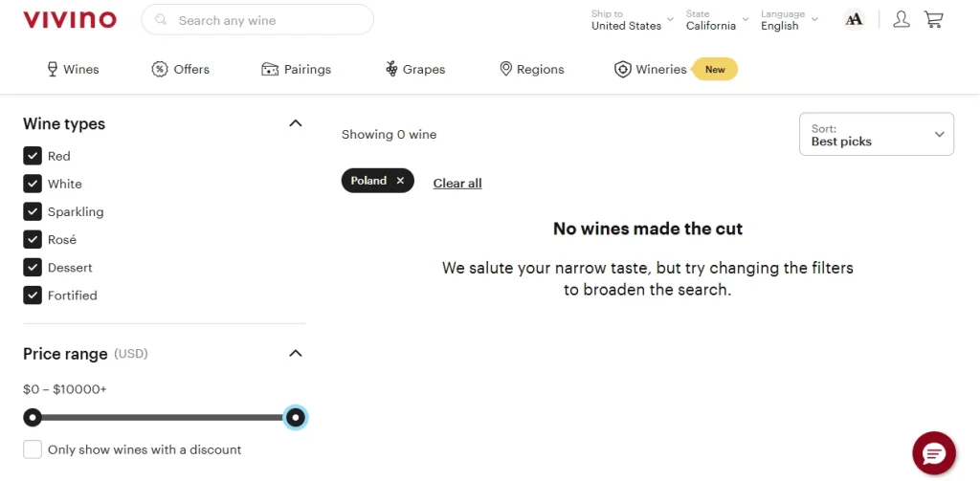This screenshot has height=481, width=980.
Task: Click the price range slider track
Action: click(x=164, y=417)
